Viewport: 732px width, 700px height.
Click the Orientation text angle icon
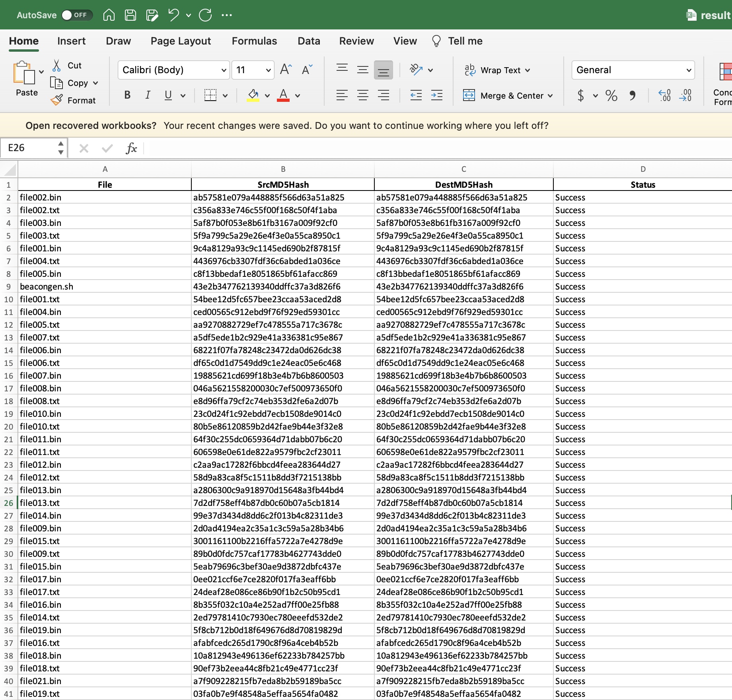(416, 70)
